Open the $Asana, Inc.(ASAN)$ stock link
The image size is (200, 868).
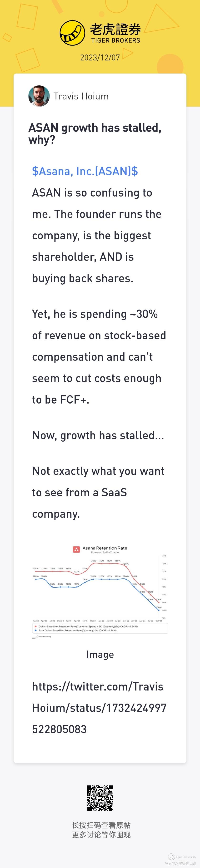pos(85,171)
